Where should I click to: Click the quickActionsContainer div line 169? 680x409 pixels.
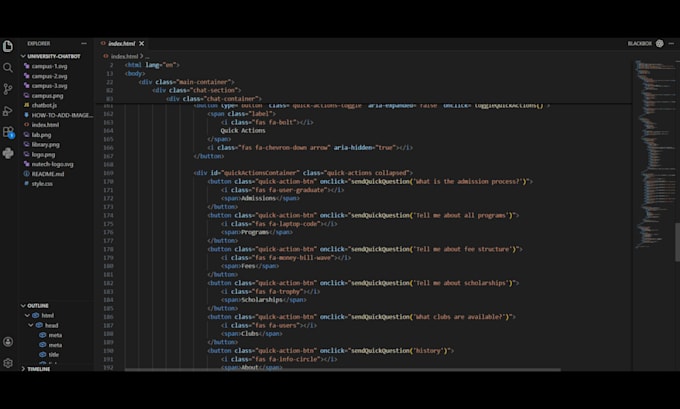coord(303,173)
